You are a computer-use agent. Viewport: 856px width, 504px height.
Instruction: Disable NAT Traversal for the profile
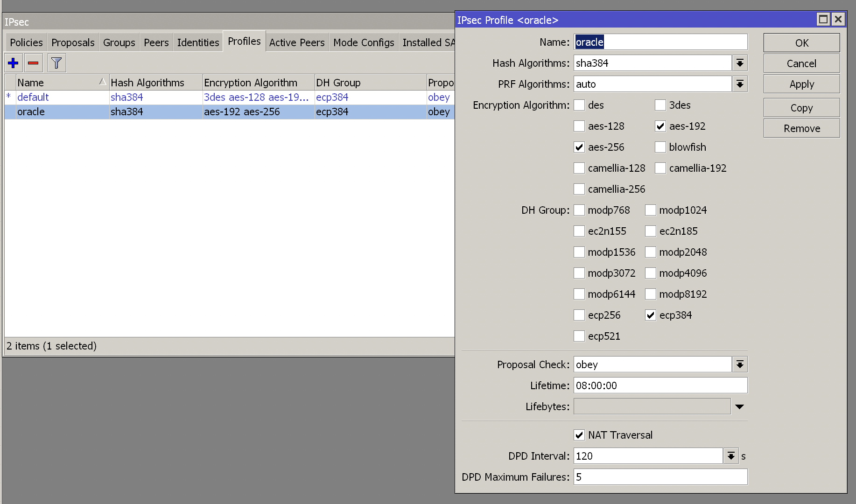pyautogui.click(x=579, y=434)
